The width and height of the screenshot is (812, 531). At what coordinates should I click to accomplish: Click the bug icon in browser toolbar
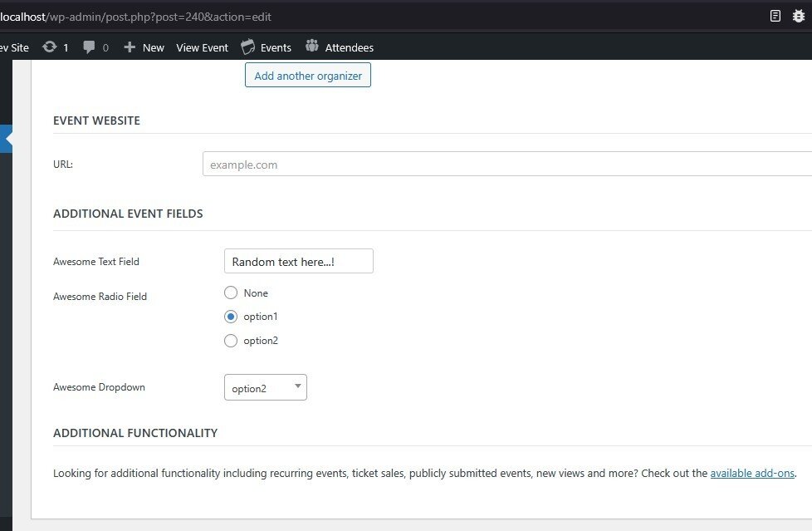click(x=800, y=16)
